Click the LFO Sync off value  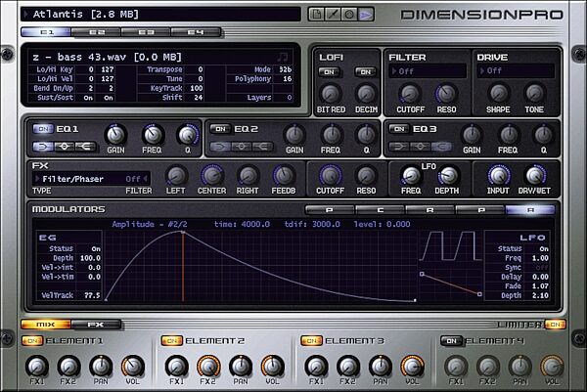click(x=541, y=268)
